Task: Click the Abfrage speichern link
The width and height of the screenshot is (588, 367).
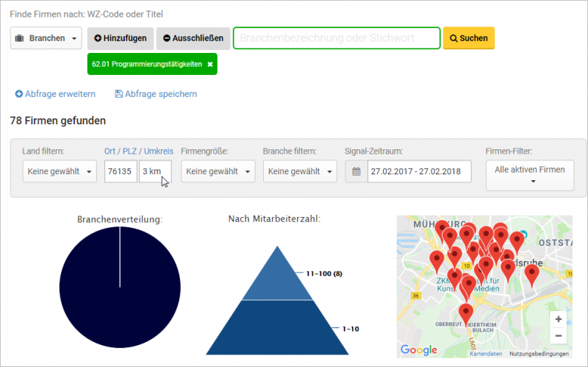Action: 156,94
